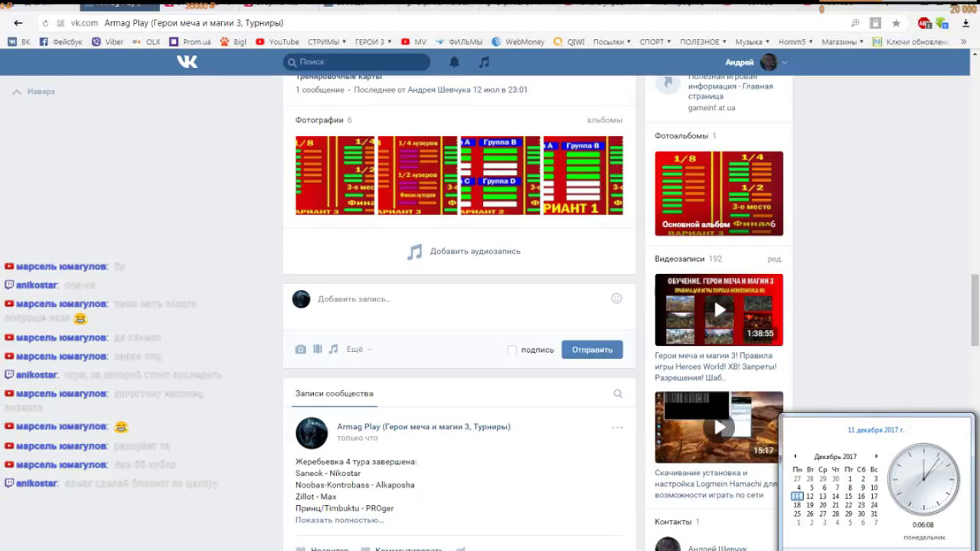
Task: Click the Наверх link
Action: pyautogui.click(x=34, y=91)
